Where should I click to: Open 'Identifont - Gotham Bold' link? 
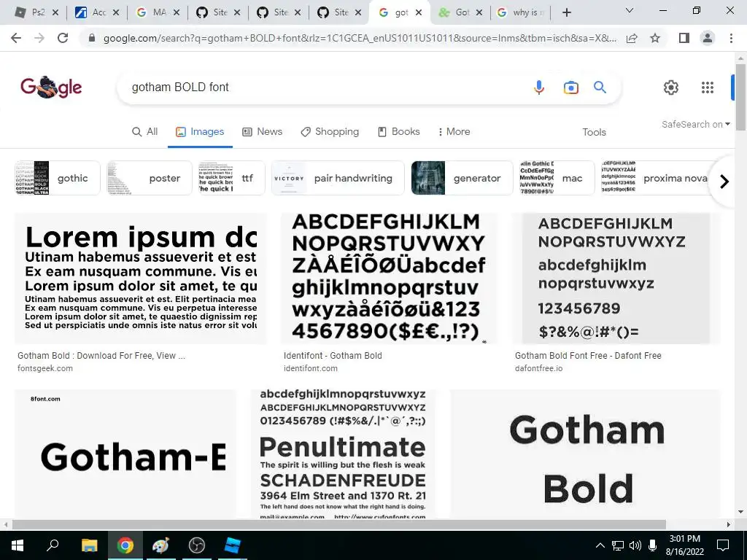(333, 356)
